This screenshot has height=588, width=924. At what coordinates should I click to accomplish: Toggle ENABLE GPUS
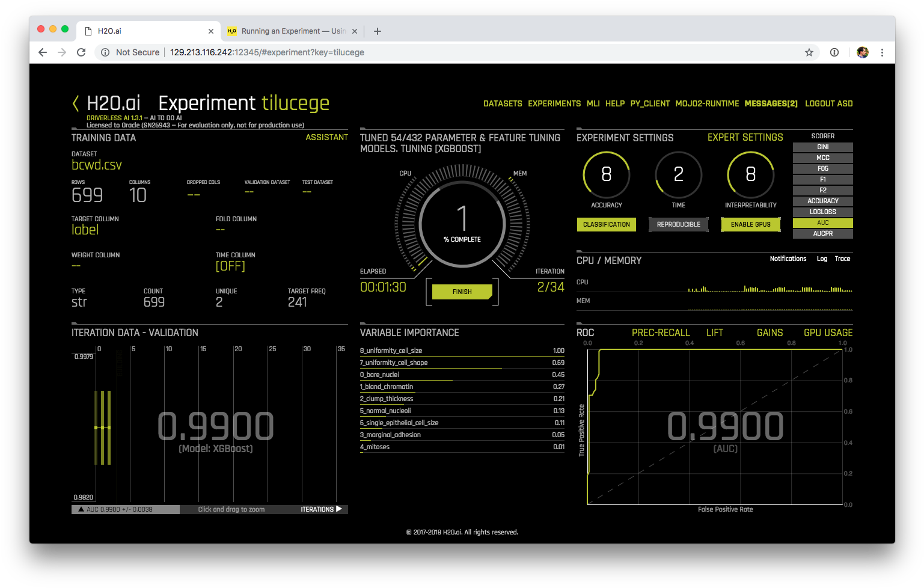(x=751, y=224)
